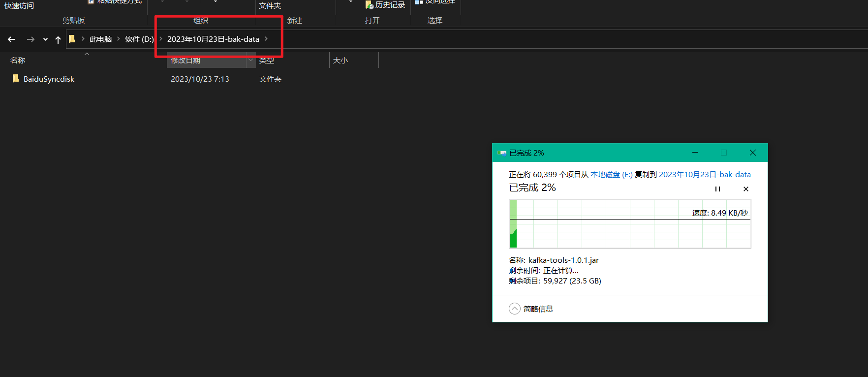Sort by the 大小 column header

[341, 60]
